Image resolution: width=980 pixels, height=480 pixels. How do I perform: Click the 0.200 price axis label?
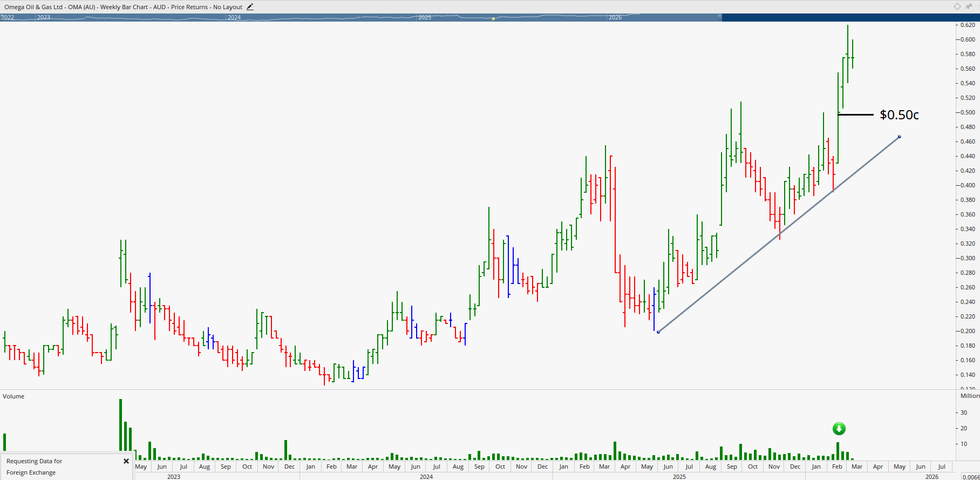coord(968,331)
